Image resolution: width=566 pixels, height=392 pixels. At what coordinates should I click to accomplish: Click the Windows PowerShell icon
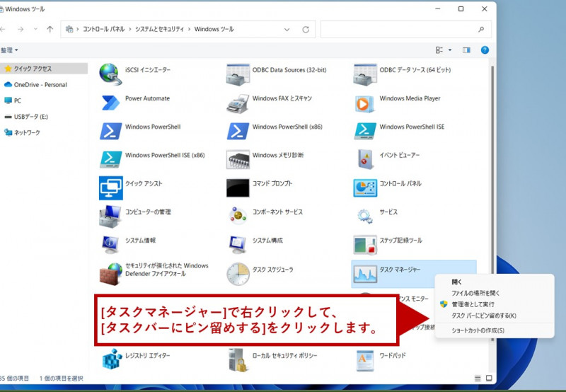pos(111,132)
